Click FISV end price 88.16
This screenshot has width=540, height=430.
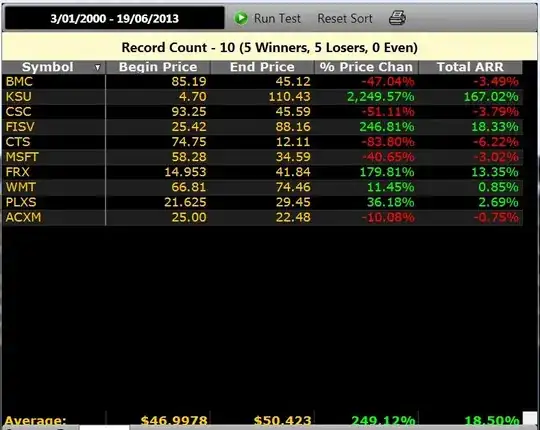[293, 127]
